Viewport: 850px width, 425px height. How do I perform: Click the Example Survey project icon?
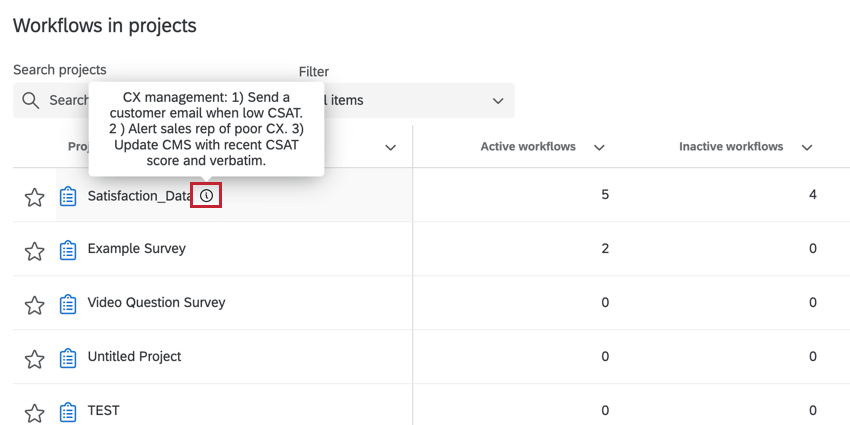(x=67, y=249)
